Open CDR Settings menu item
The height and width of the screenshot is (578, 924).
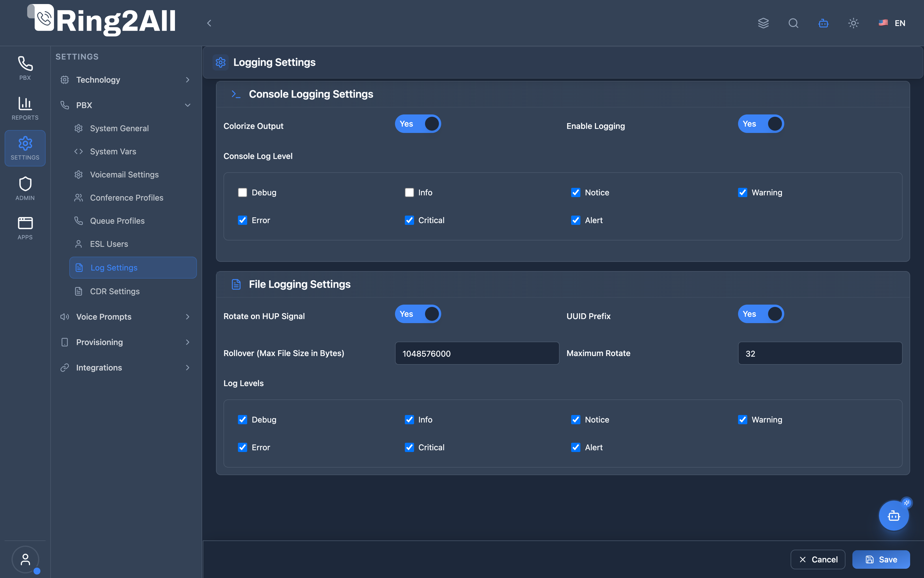(x=133, y=291)
